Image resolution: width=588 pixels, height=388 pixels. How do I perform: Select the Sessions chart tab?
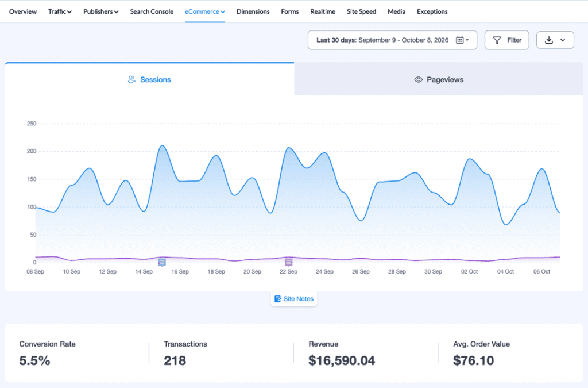click(149, 79)
